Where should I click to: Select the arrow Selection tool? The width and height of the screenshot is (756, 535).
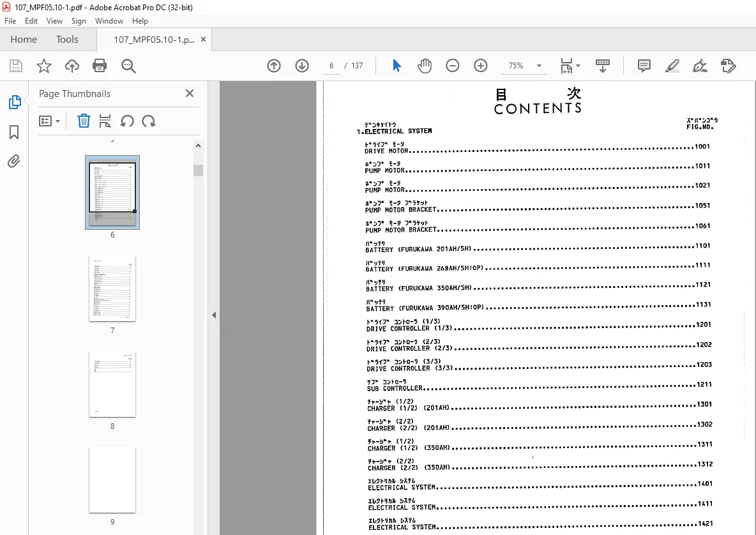coord(397,66)
